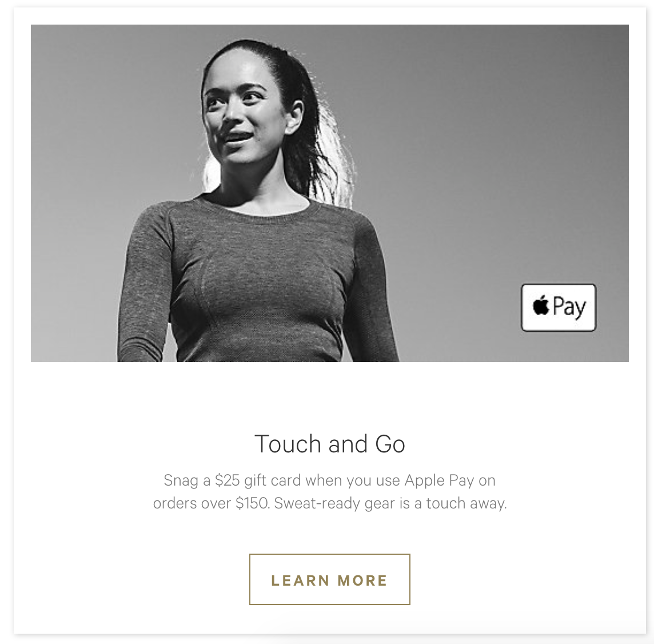Click the "$150" amount in the description
The width and height of the screenshot is (654, 644).
pos(252,503)
